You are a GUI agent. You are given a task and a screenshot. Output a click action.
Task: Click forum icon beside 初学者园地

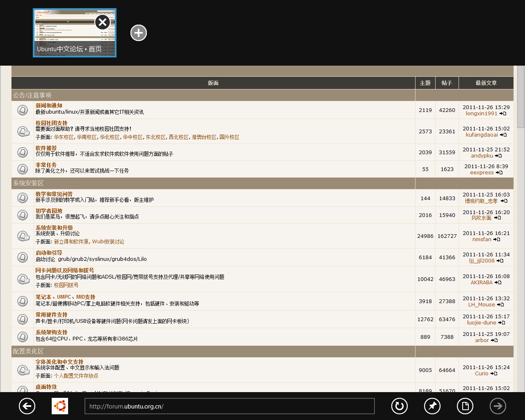23,215
